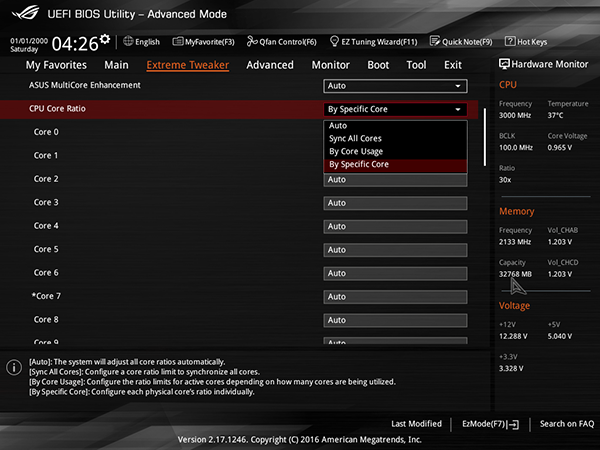Open the Qfan Control fan icon
This screenshot has width=600, height=450.
coord(252,41)
